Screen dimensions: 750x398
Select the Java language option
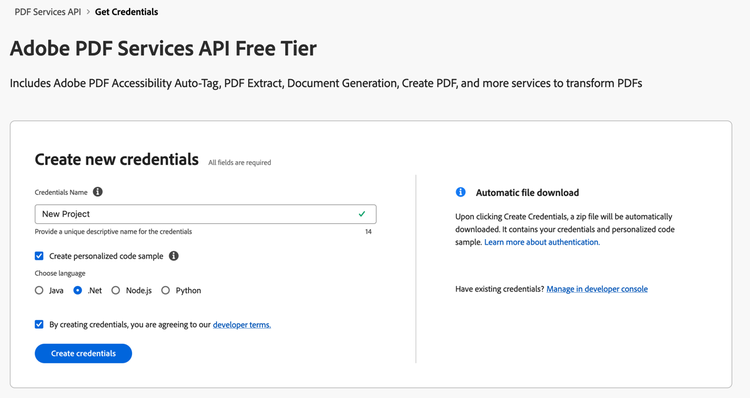coord(39,290)
